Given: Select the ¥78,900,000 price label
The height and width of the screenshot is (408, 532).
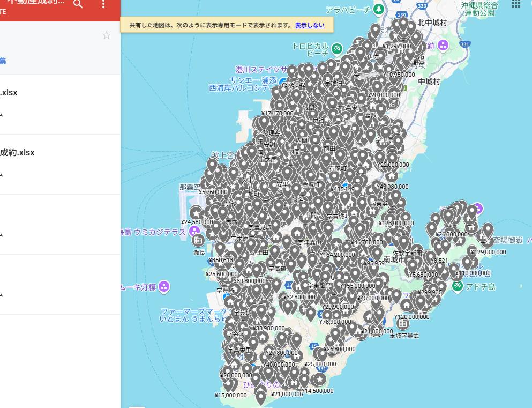Looking at the screenshot, I should (x=335, y=322).
